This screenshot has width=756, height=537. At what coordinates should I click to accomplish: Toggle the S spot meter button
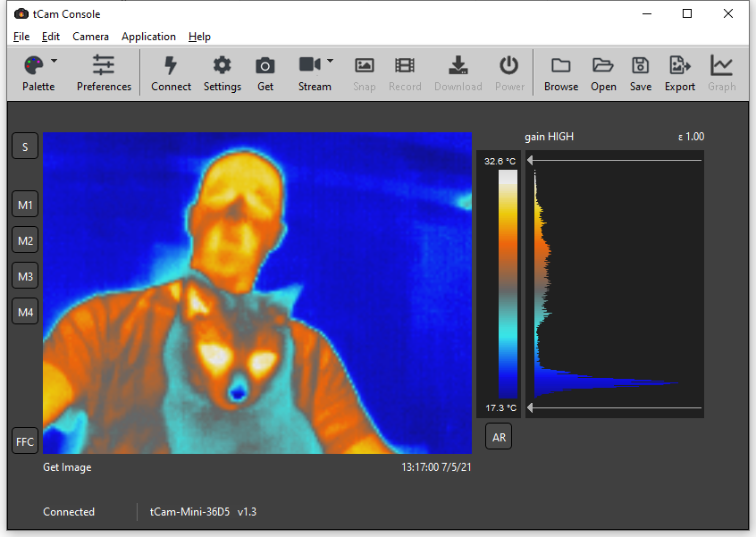[25, 147]
